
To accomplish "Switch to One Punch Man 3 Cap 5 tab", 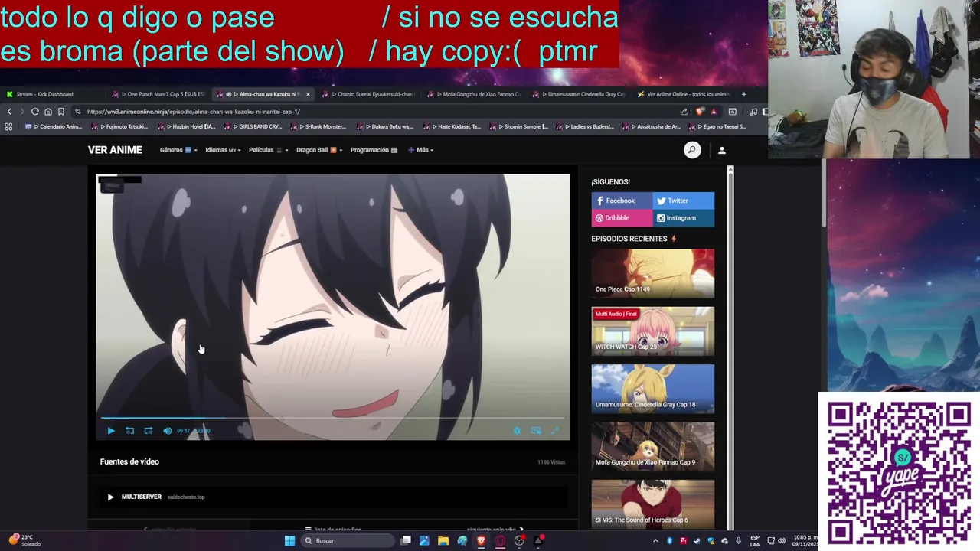I will 159,94.
